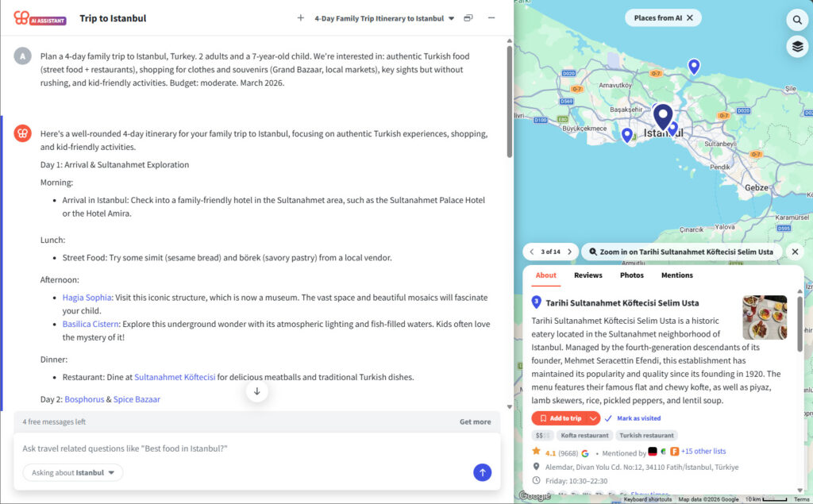
Task: Open the Asking about Istanbul selector
Action: click(72, 471)
